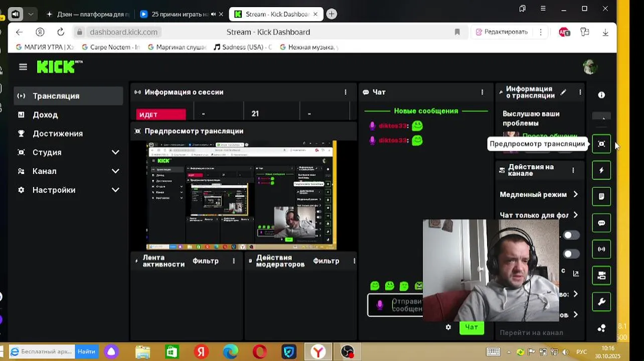Viewport: 644px width, 361px height.
Task: Open Opera from the taskbar
Action: tap(260, 352)
